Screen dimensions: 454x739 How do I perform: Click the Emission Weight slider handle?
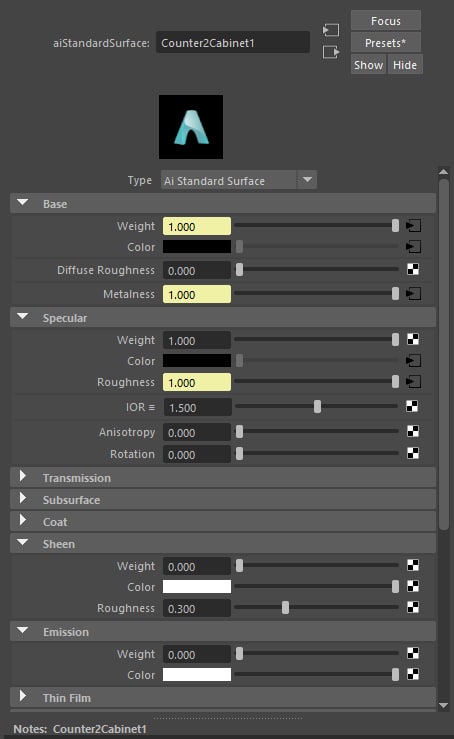pos(239,653)
